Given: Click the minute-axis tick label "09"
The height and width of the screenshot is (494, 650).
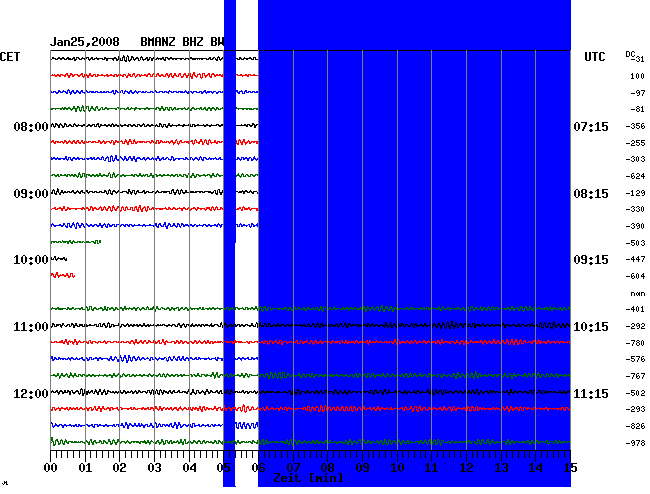Looking at the screenshot, I should (362, 468).
